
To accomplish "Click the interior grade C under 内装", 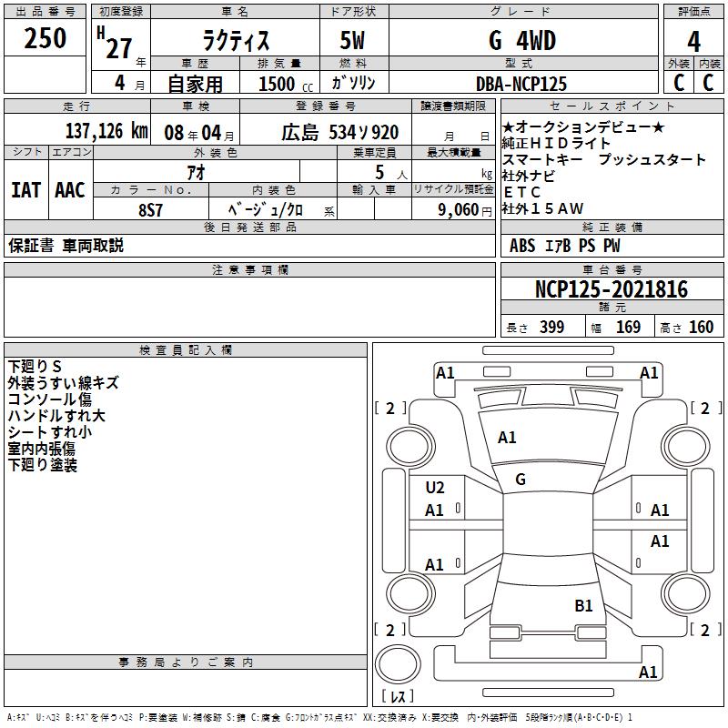I will click(708, 83).
